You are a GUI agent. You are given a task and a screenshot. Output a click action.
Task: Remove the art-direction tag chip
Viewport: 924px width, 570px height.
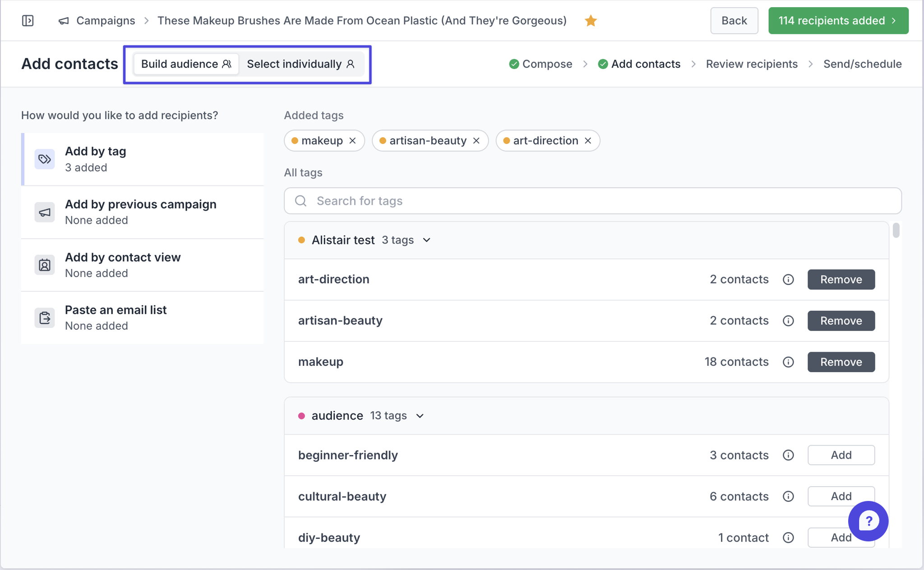click(x=588, y=141)
